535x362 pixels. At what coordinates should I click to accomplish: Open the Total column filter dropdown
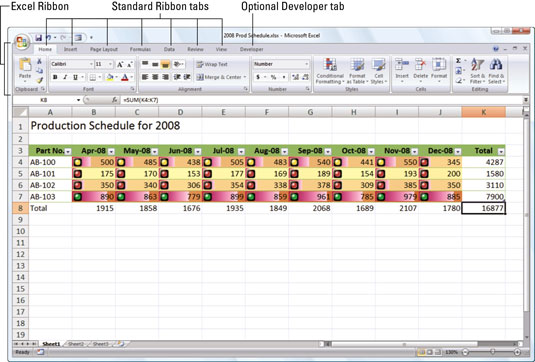(x=501, y=151)
